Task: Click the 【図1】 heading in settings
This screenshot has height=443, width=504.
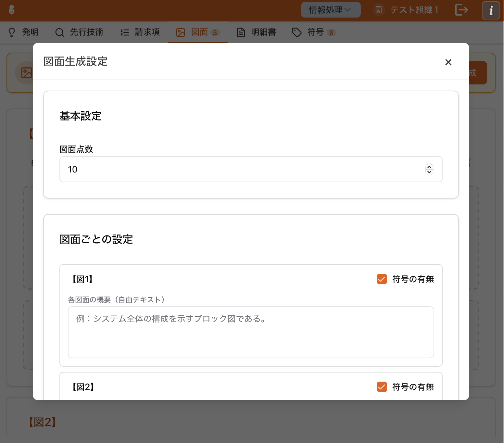Action: pyautogui.click(x=82, y=279)
